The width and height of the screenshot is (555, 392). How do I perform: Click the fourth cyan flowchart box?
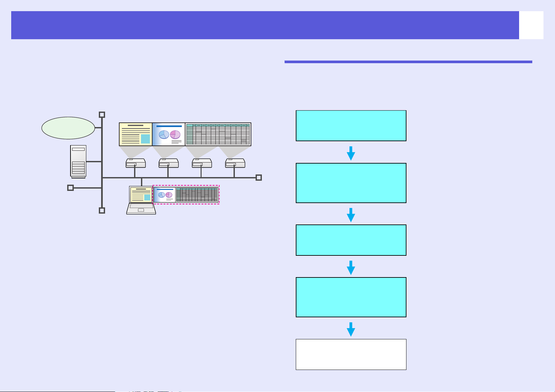351,297
